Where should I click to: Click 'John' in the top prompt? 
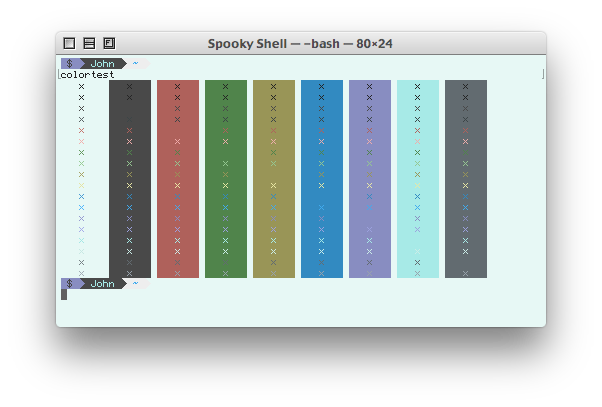coord(103,63)
